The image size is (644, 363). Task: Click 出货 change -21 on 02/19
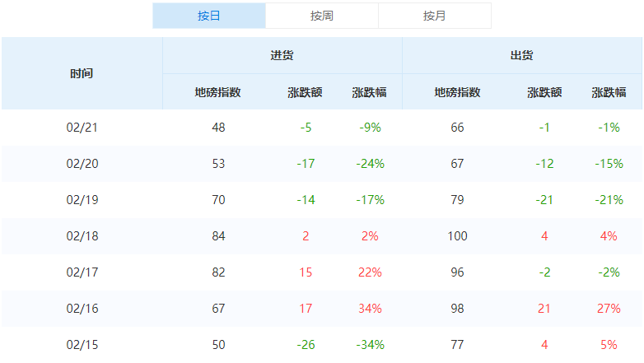click(544, 200)
